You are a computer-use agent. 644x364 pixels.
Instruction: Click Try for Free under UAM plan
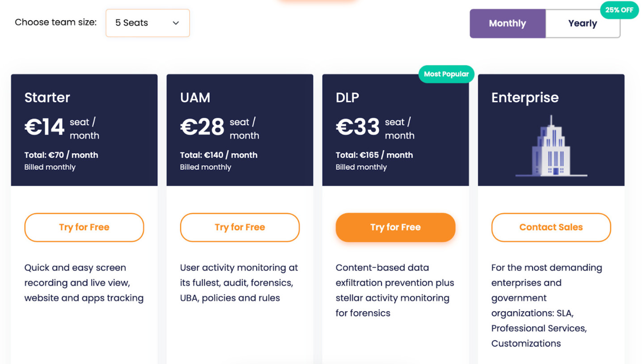coord(239,227)
